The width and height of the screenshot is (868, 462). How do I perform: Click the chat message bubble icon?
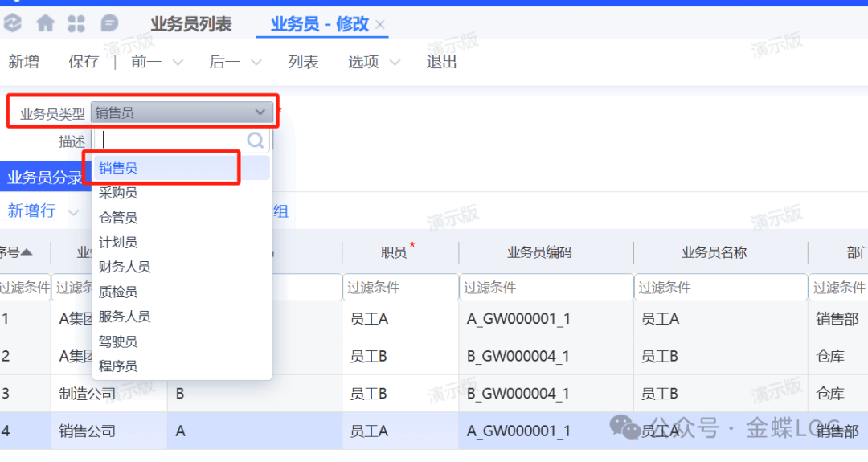tap(109, 24)
